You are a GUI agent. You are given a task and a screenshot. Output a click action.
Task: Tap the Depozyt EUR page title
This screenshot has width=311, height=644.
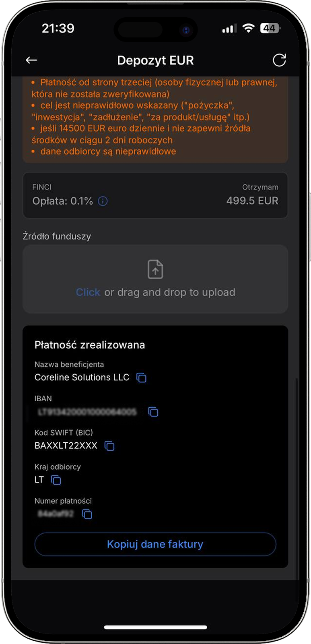point(155,60)
